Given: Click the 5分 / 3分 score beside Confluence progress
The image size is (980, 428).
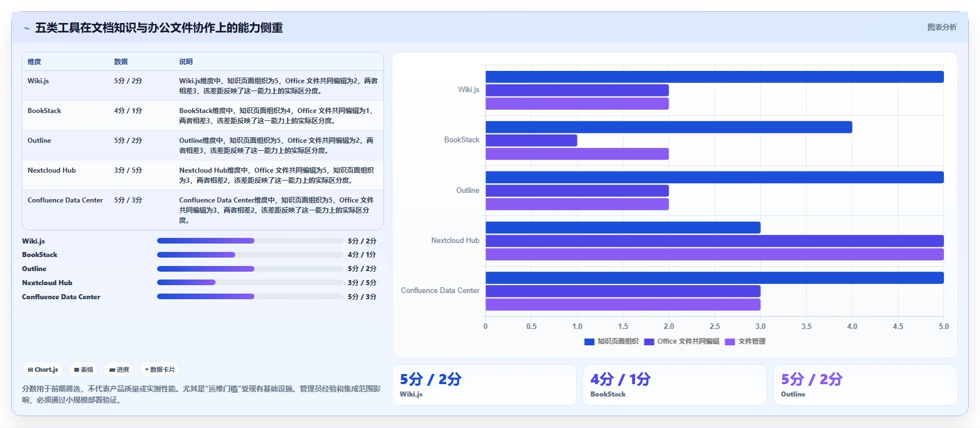Looking at the screenshot, I should 362,297.
